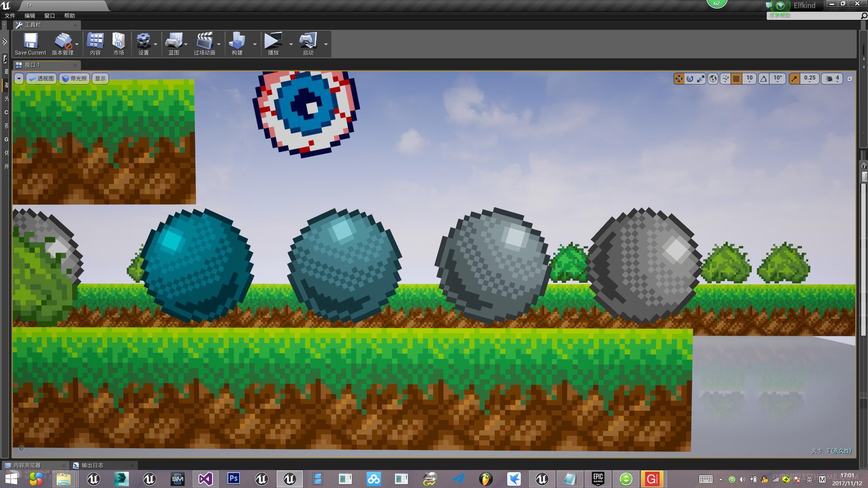This screenshot has width=868, height=488.
Task: Click the Elfkind user name
Action: click(x=805, y=5)
